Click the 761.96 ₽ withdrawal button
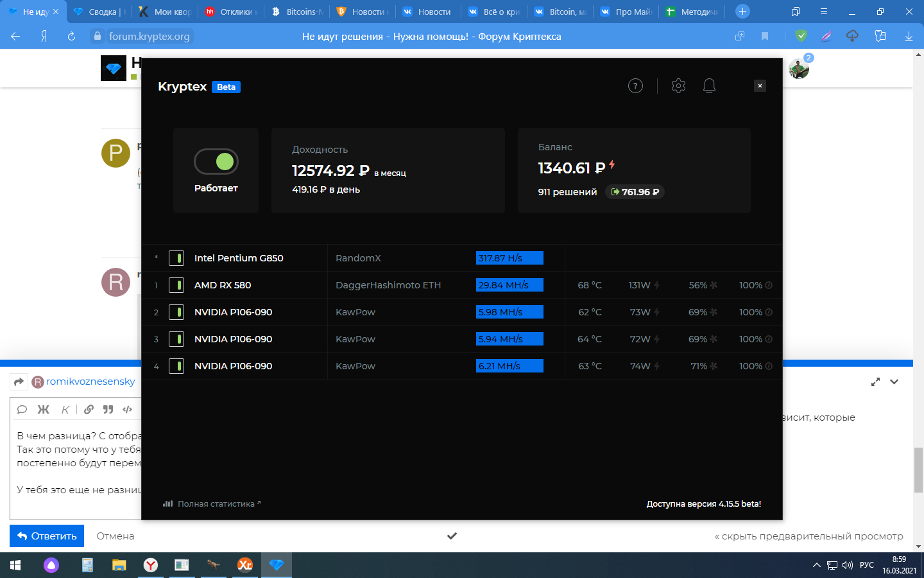Viewport: 924px width, 578px height. tap(635, 192)
